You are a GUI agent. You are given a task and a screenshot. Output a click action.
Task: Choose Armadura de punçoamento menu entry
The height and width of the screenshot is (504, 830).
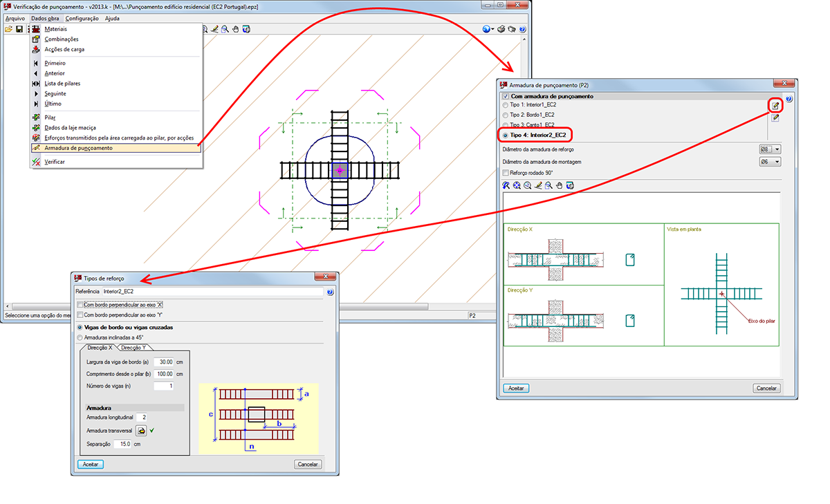pyautogui.click(x=116, y=148)
